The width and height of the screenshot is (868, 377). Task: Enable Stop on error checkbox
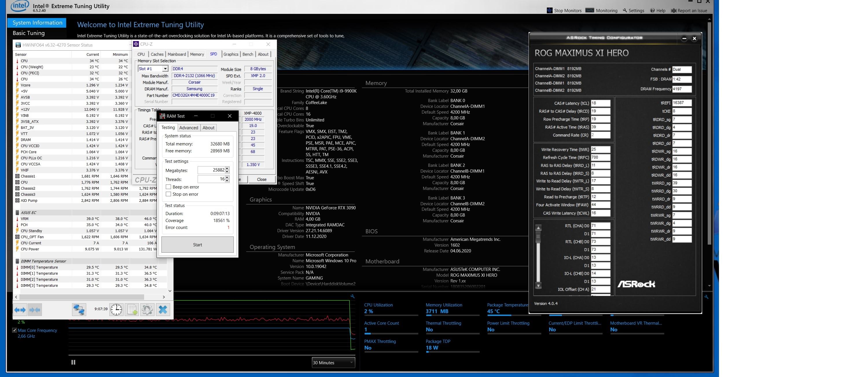pyautogui.click(x=168, y=194)
